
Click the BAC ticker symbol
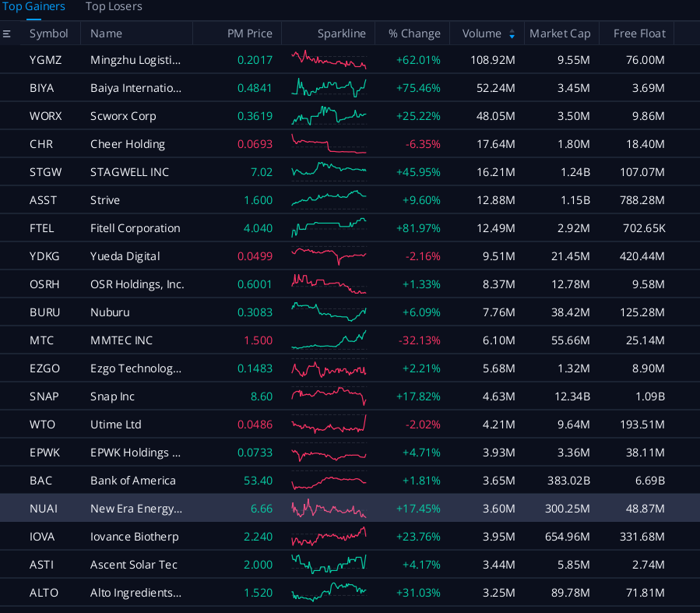coord(40,481)
